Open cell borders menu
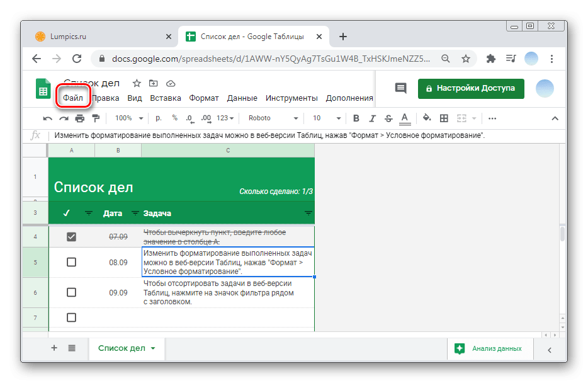This screenshot has height=383, width=588. pyautogui.click(x=444, y=118)
